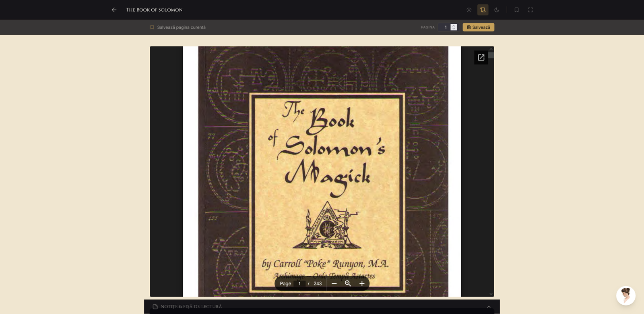This screenshot has width=644, height=314.
Task: Click "Salvează pagina curentă" link
Action: tap(181, 27)
